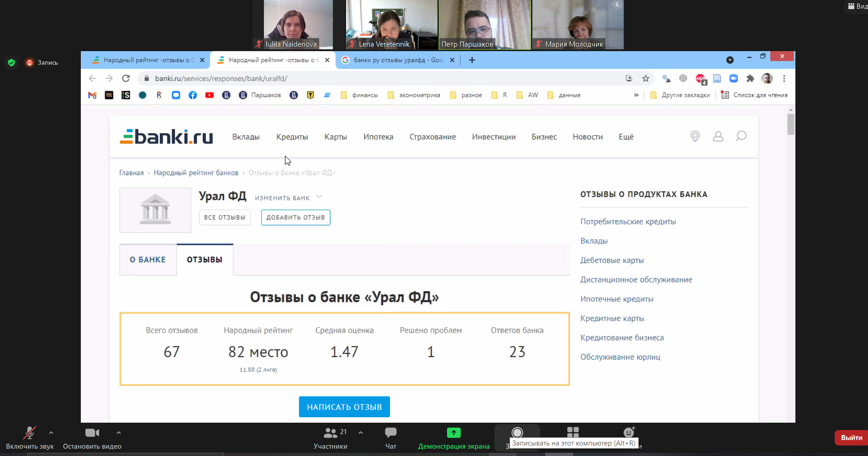The height and width of the screenshot is (456, 868).
Task: Open Дебетовые карты reviews link
Action: pyautogui.click(x=612, y=260)
